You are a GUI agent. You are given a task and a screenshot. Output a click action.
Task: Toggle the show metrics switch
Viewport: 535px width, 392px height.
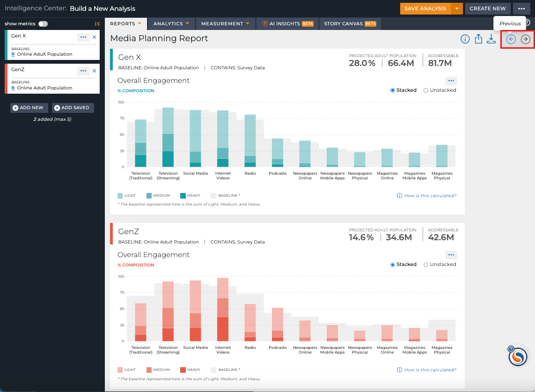pyautogui.click(x=43, y=24)
